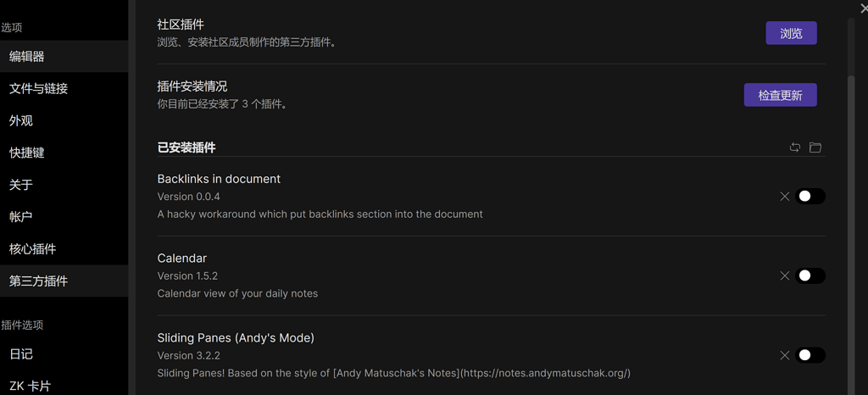Click the Sliding Panes (Andy's Mode) name
868x395 pixels.
[236, 337]
